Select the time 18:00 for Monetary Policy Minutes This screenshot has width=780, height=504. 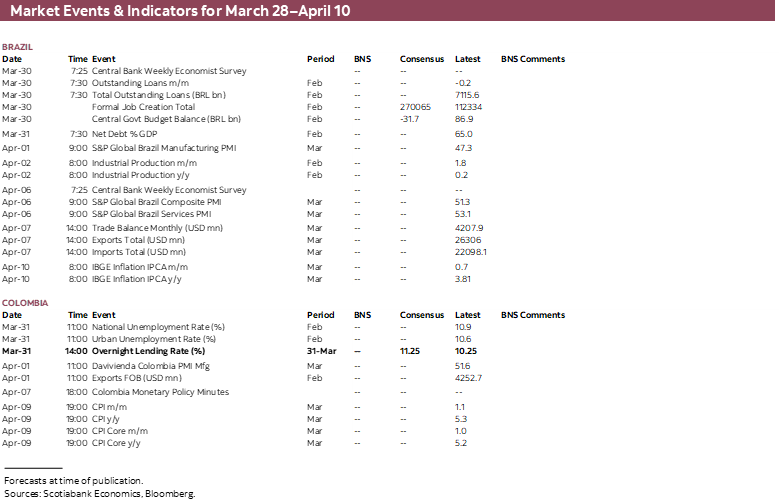click(x=77, y=392)
